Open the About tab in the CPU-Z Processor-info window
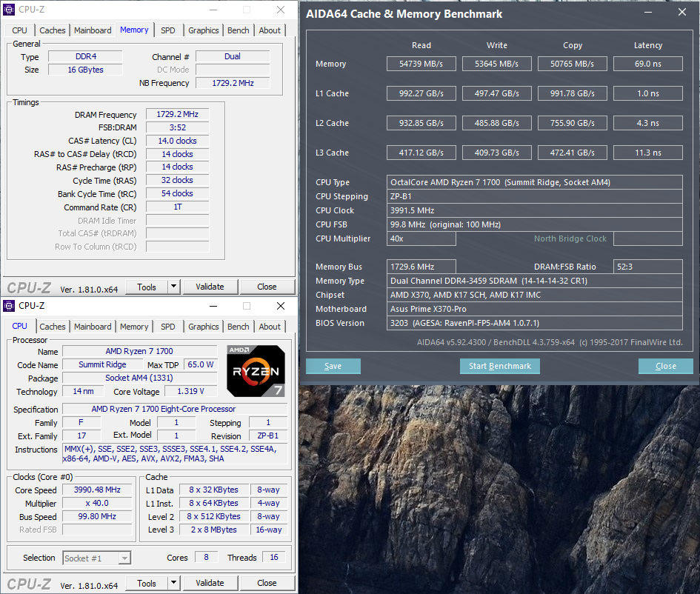 click(x=270, y=327)
